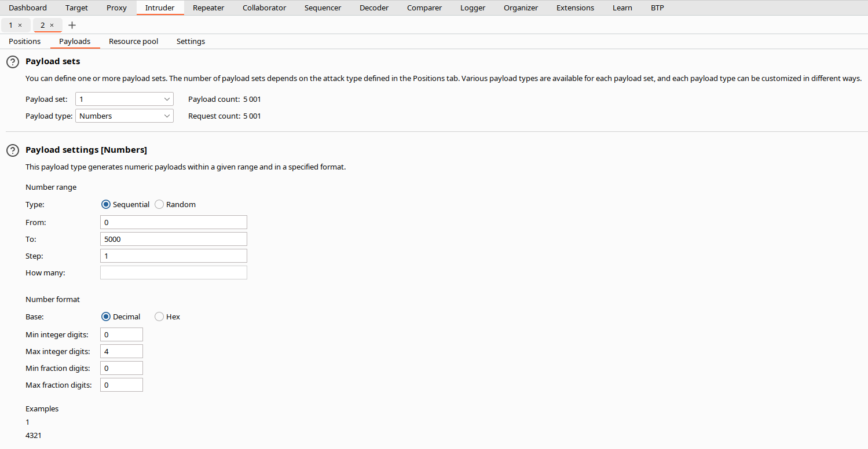Open Intruder Settings sub-tab
Viewport: 868px width, 449px height.
click(x=191, y=42)
